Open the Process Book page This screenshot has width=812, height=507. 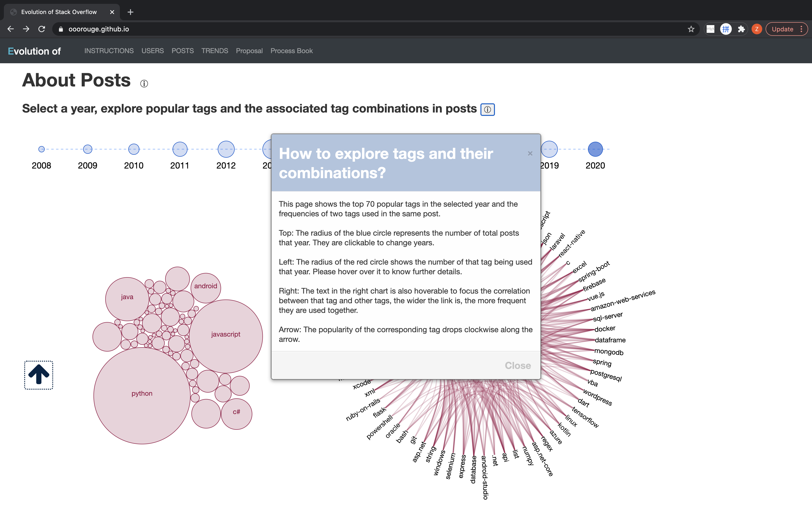pos(292,51)
